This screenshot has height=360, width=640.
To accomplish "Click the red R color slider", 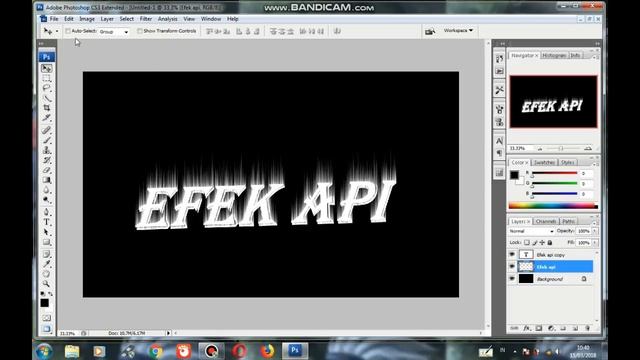I will (554, 173).
